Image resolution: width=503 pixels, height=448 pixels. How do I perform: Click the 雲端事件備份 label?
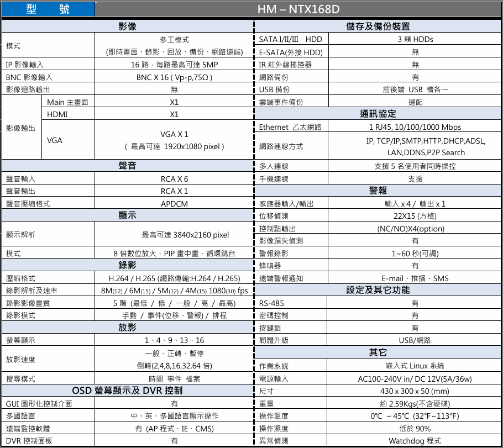[281, 102]
